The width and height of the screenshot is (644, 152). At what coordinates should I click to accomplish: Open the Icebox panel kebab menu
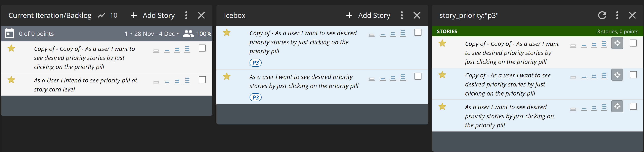[402, 15]
